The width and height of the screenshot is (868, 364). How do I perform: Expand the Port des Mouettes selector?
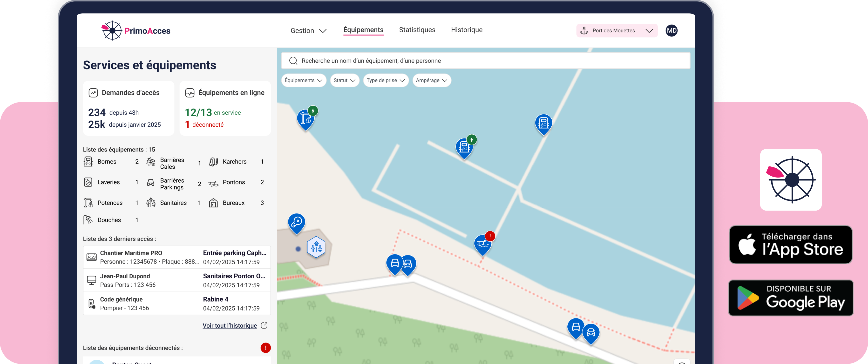[x=617, y=31]
